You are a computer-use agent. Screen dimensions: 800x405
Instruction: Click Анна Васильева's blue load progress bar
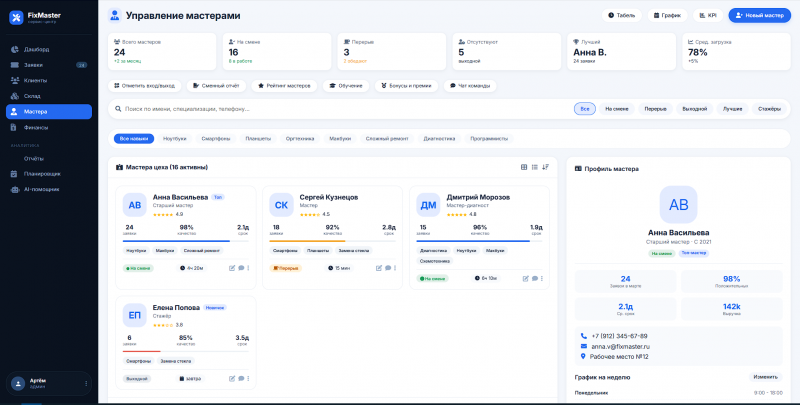[x=176, y=241]
